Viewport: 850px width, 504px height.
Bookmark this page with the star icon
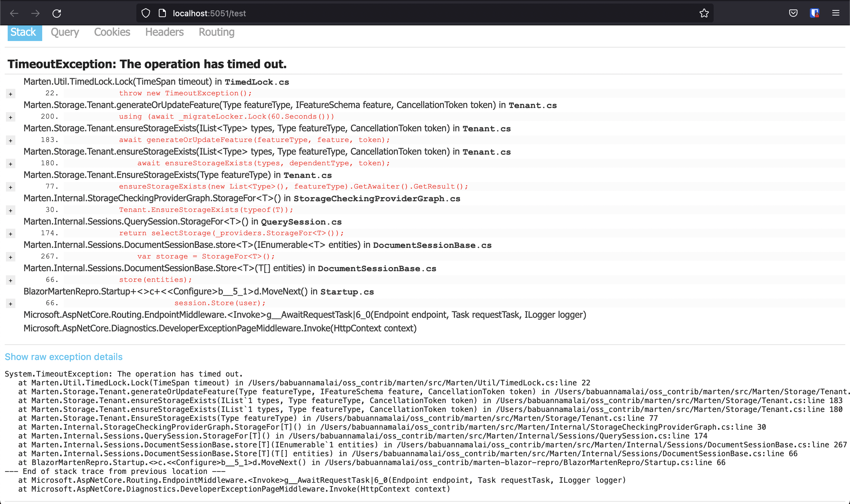click(704, 13)
